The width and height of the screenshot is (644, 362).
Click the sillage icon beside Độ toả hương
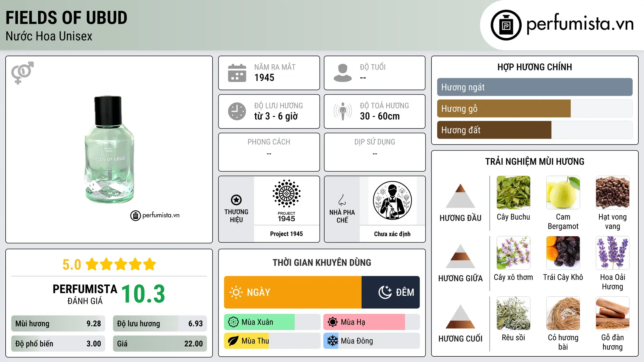[x=343, y=111]
